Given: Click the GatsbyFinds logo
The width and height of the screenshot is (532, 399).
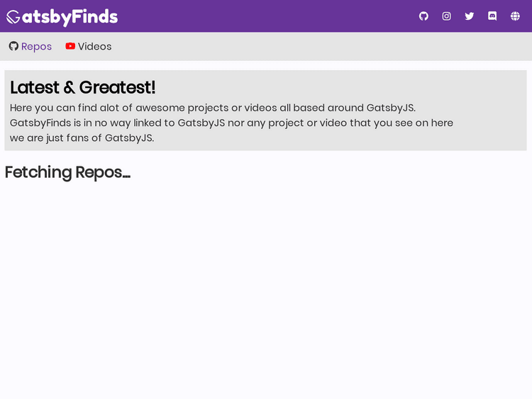Looking at the screenshot, I should (x=62, y=17).
